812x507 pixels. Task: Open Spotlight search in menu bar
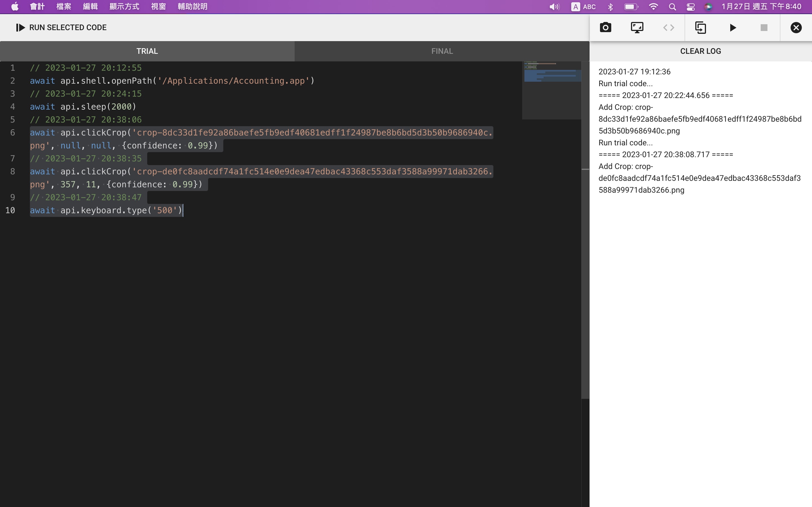pyautogui.click(x=672, y=7)
